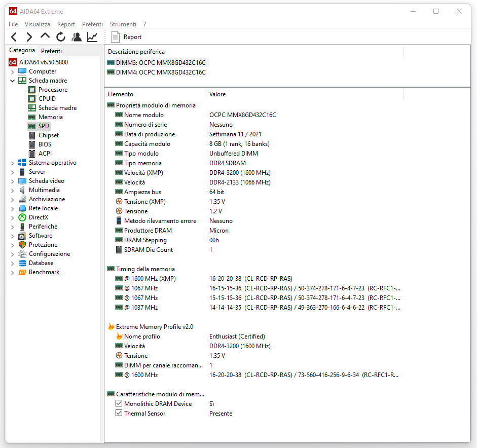This screenshot has height=448, width=477.
Task: Open the Preferiti menu in the menu bar
Action: 92,24
